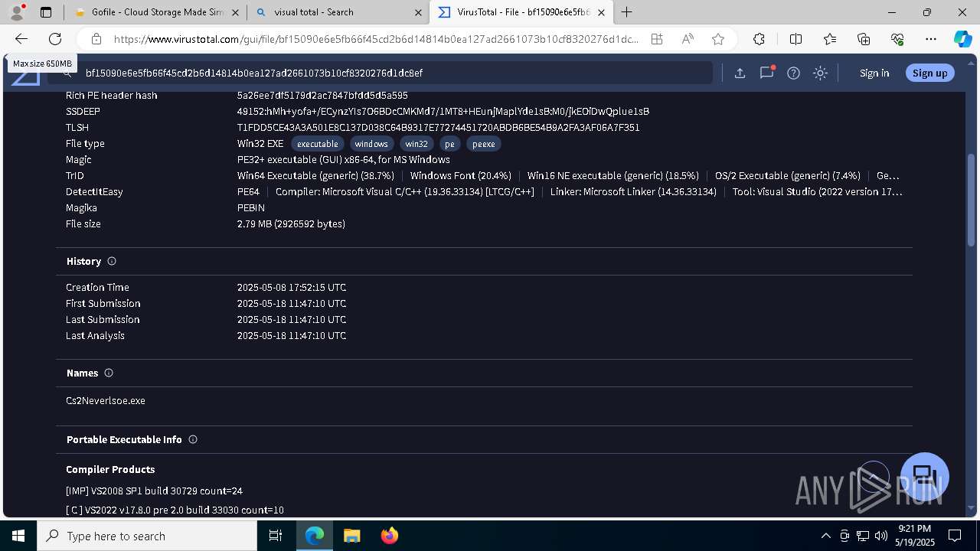Show hidden system tray icons
This screenshot has width=980, height=551.
[825, 536]
